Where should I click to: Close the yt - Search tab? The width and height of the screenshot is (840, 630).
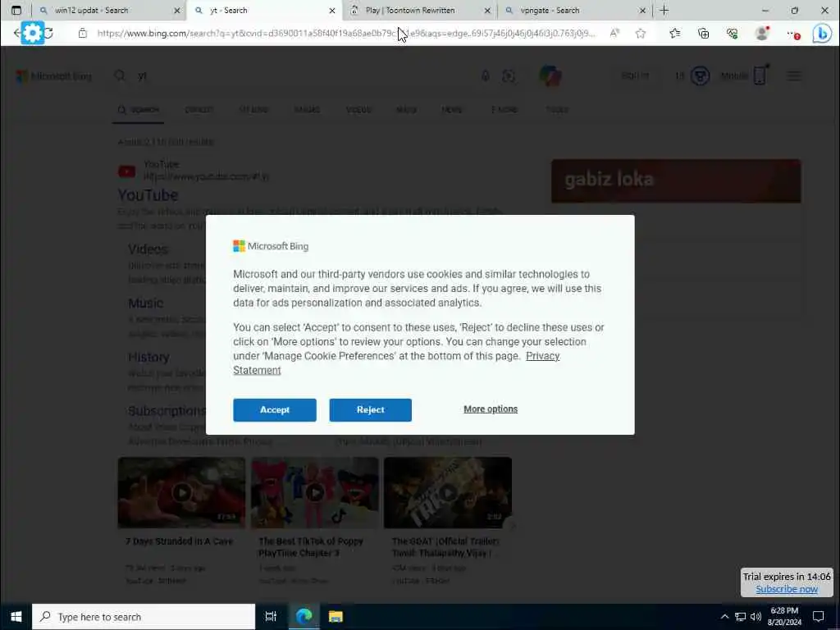[331, 10]
